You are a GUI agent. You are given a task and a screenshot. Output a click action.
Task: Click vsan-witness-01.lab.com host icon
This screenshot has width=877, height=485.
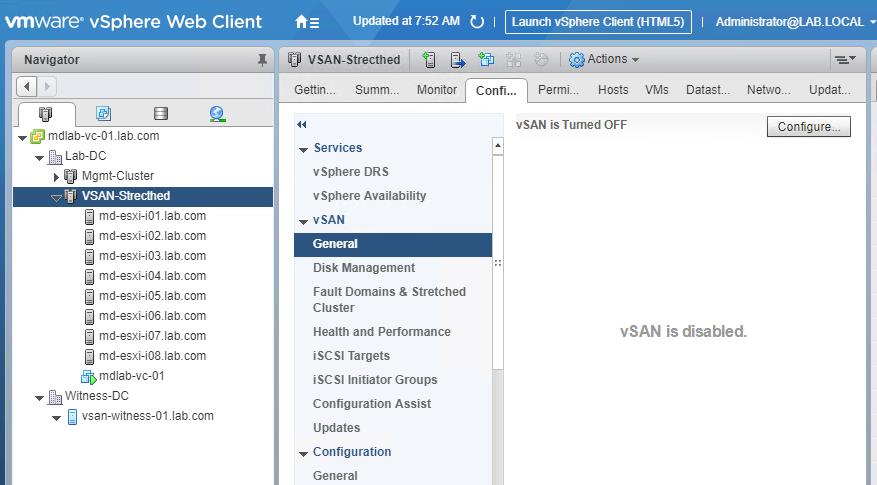72,417
